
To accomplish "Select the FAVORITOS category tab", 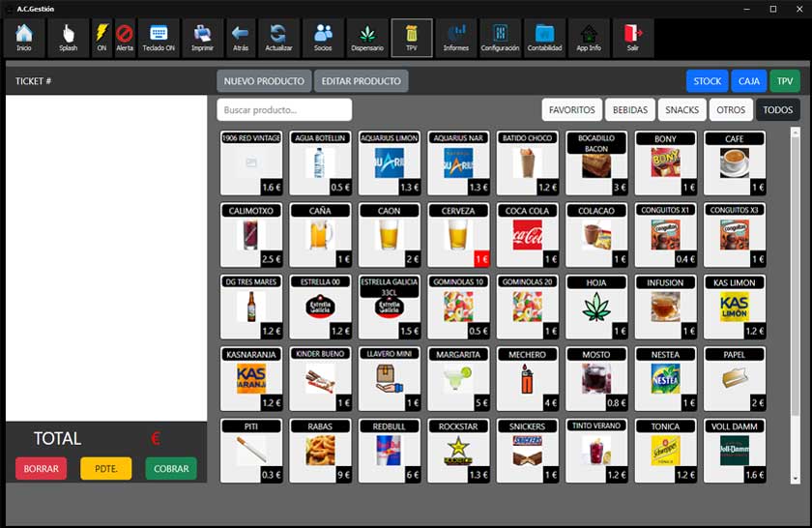I will point(571,110).
